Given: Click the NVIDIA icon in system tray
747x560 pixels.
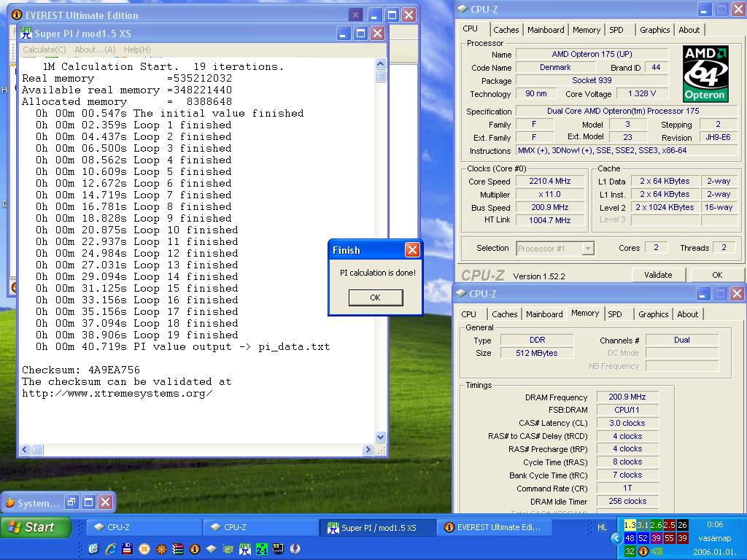Looking at the screenshot, I should [657, 551].
